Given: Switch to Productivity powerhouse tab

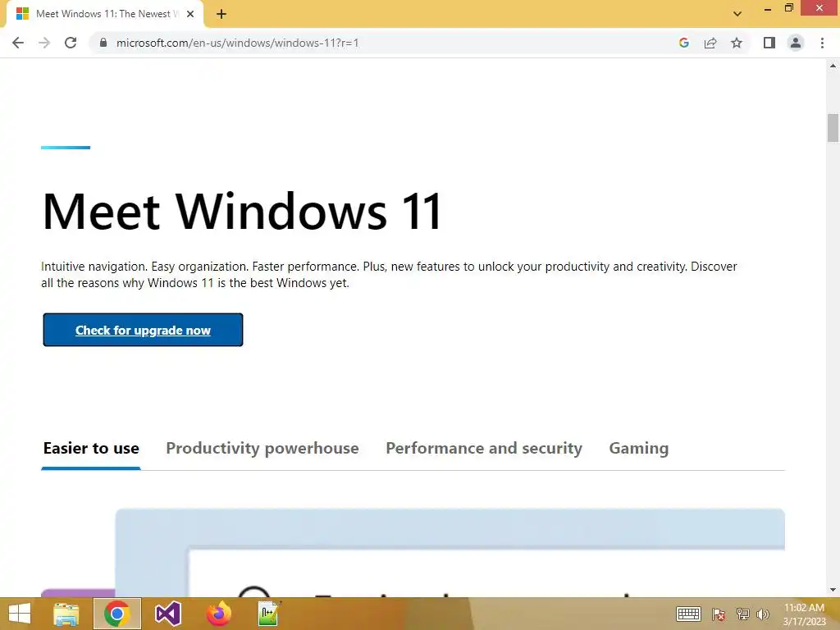Looking at the screenshot, I should (262, 449).
